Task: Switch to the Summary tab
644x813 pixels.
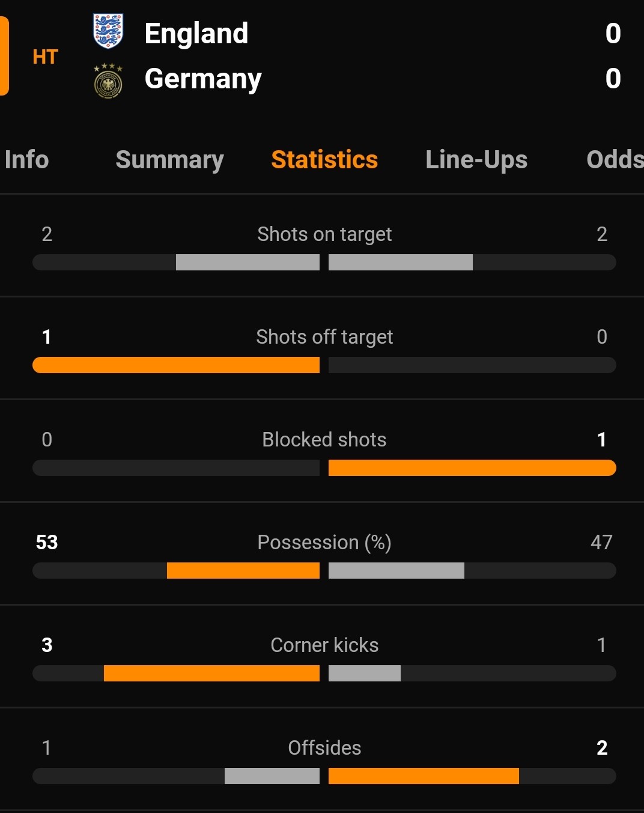Action: tap(169, 160)
